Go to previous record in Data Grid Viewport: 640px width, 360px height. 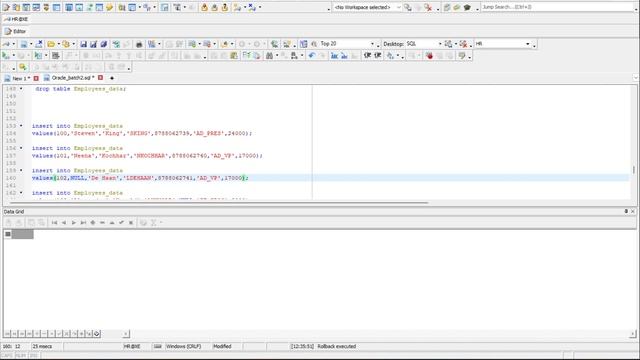(64, 223)
